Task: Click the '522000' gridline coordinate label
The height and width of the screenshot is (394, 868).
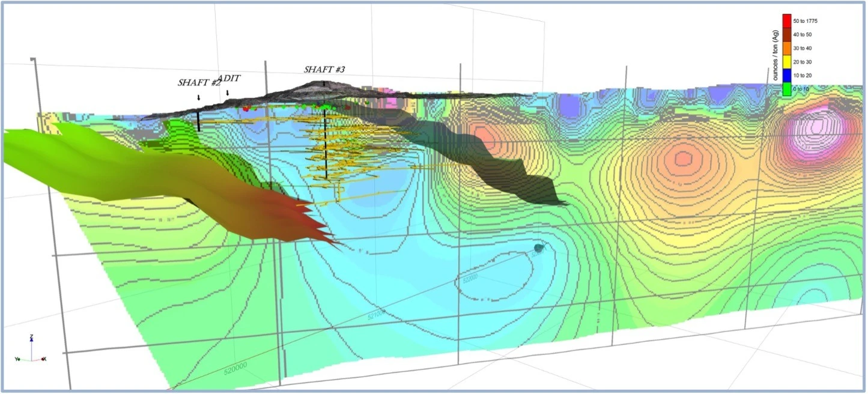Action: pos(470,278)
